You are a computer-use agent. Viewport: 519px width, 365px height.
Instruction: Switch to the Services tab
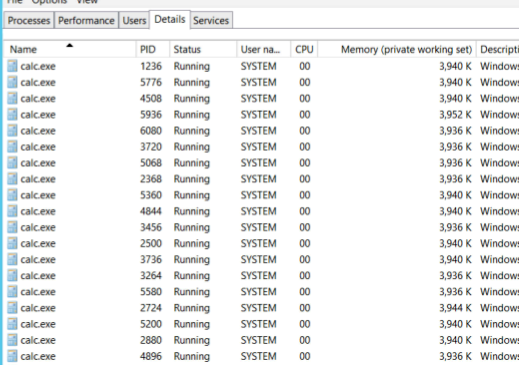(x=211, y=20)
